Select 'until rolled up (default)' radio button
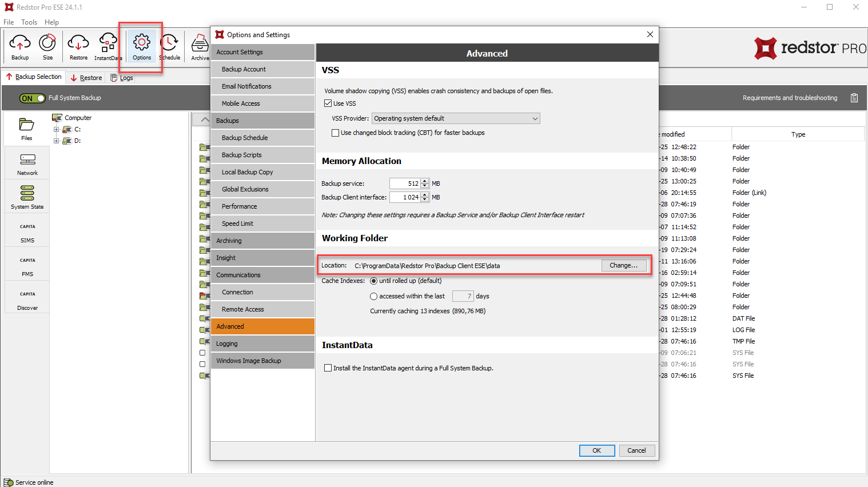The width and height of the screenshot is (868, 487). 374,281
